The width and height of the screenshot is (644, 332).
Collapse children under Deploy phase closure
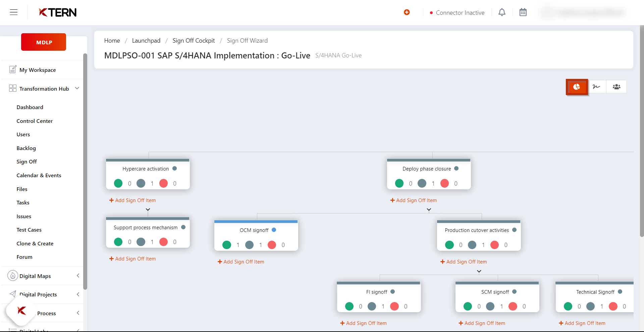pyautogui.click(x=429, y=209)
